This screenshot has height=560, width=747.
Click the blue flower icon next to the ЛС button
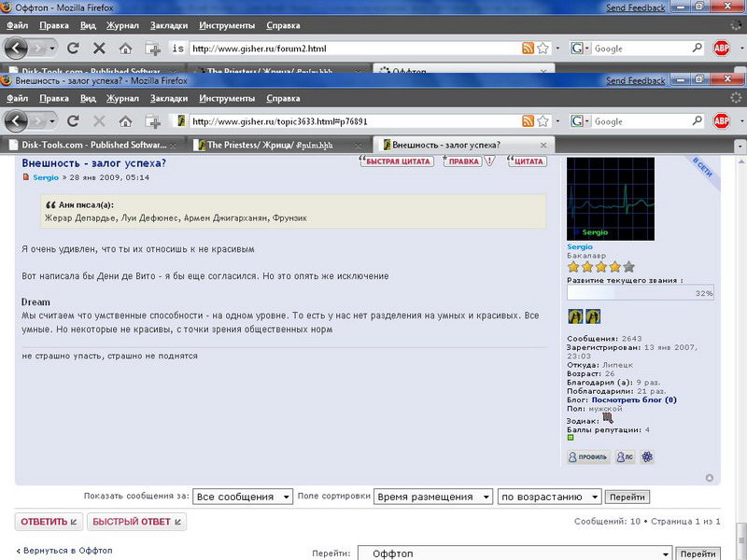647,456
